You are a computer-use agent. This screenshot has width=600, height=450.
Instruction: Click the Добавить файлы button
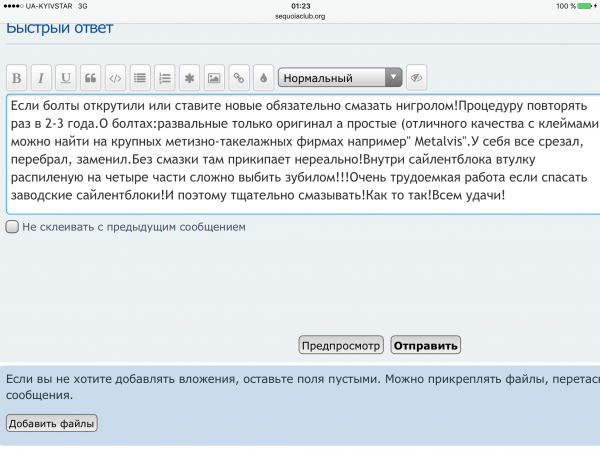52,424
